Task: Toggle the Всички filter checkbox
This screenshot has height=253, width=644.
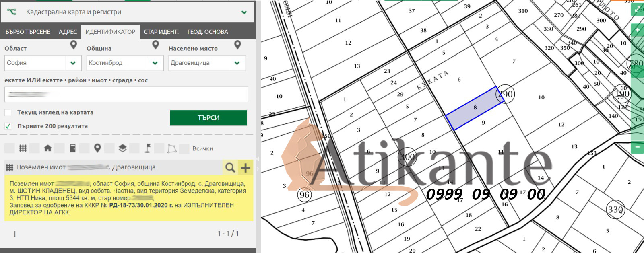Action: tap(184, 149)
